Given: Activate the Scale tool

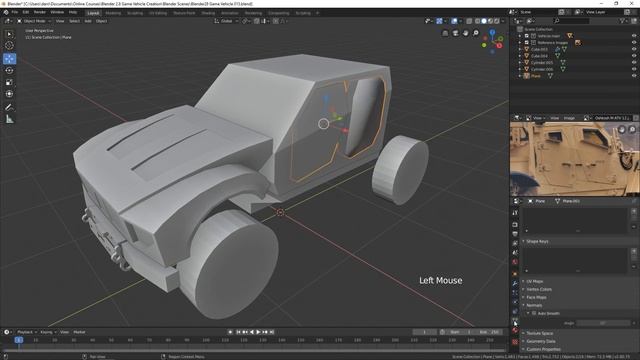Looking at the screenshot, I should (9, 82).
